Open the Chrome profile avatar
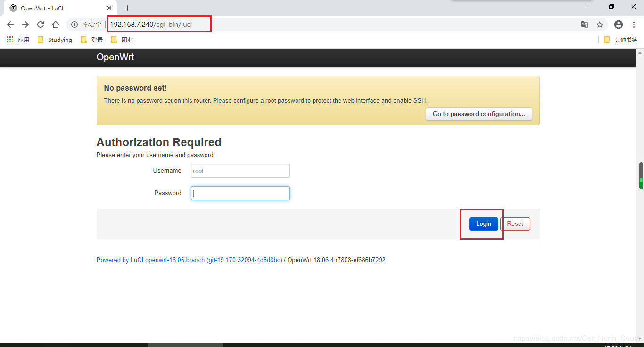 (x=619, y=25)
